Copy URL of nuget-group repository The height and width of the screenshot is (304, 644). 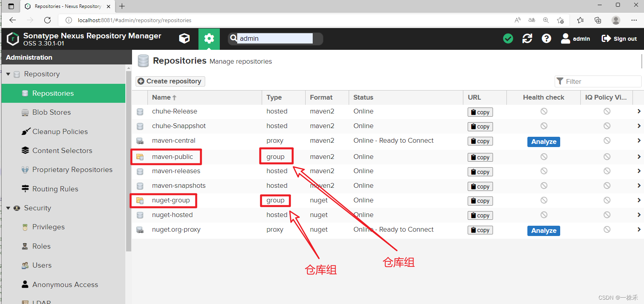click(480, 201)
